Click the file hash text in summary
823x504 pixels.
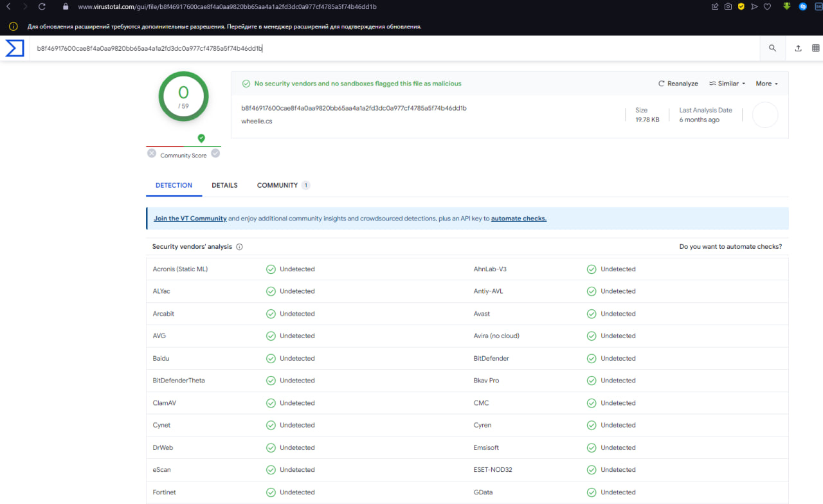click(x=354, y=108)
